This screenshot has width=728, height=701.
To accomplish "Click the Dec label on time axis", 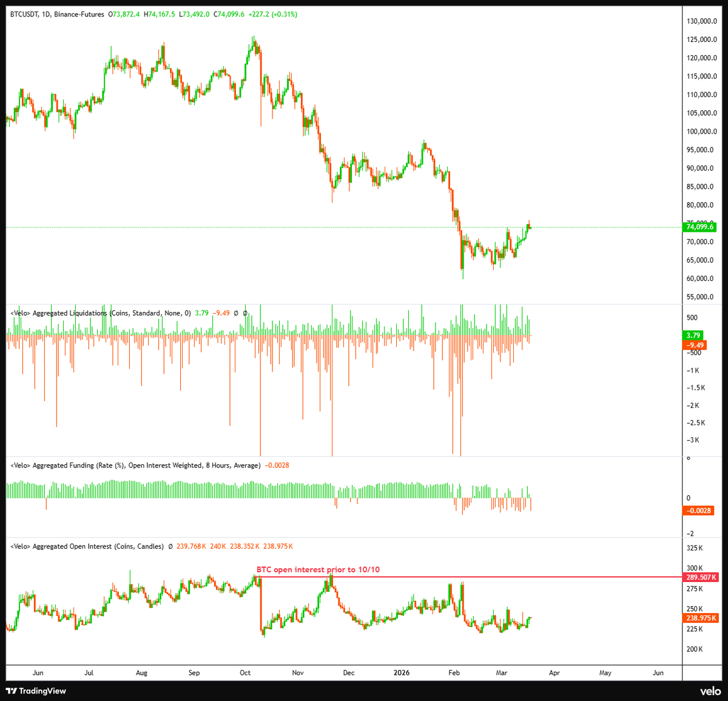I will tap(349, 672).
